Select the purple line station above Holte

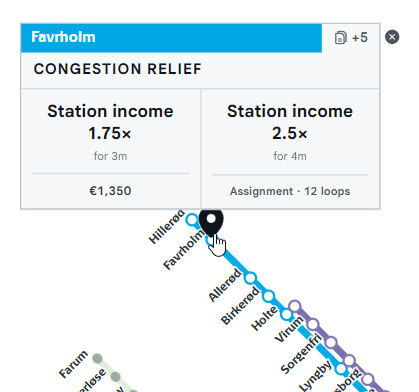(x=295, y=306)
